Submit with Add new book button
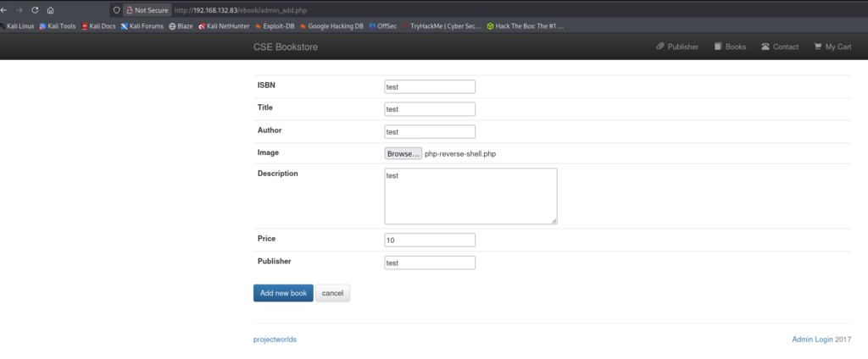Screen dimensions: 868x359 283,293
